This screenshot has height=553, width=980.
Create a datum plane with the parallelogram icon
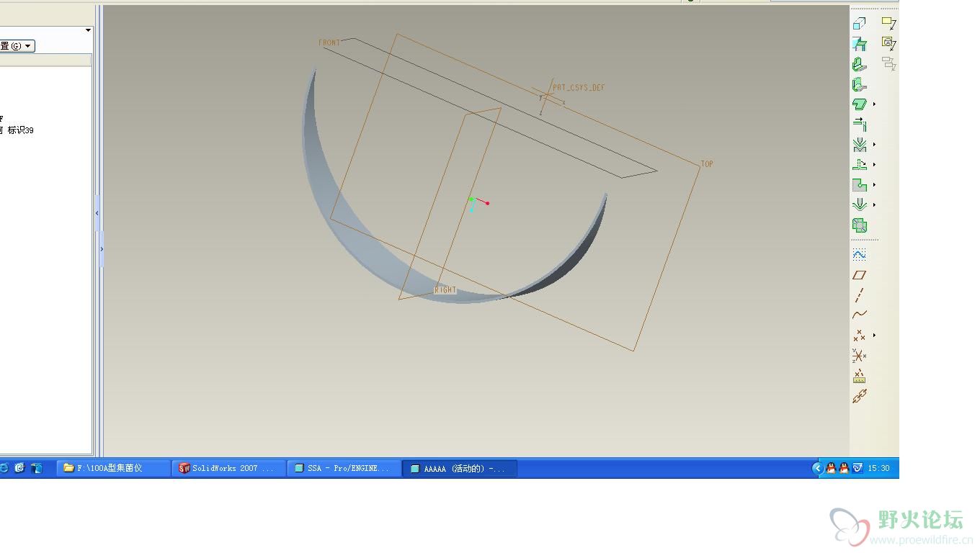coord(859,274)
